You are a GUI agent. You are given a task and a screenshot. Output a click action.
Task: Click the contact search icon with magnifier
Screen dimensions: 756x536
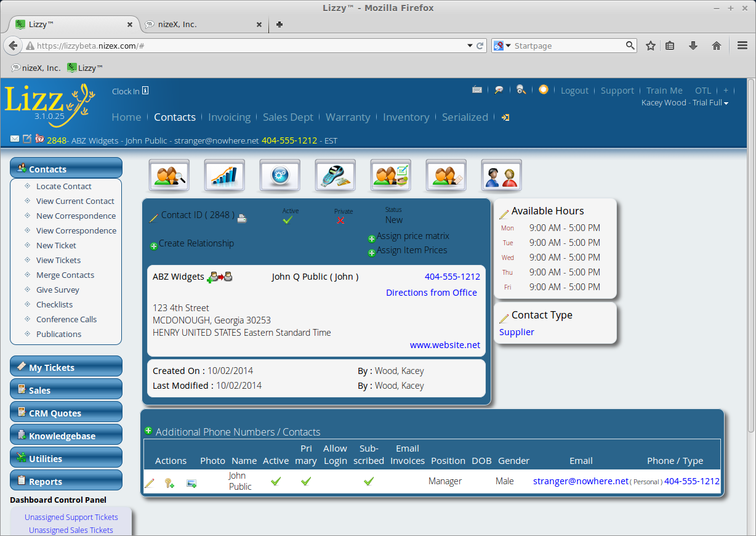point(169,176)
